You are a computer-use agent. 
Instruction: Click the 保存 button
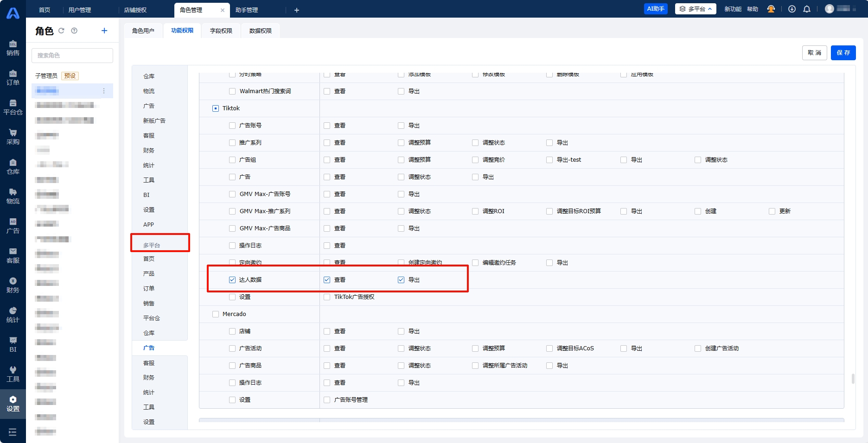843,53
